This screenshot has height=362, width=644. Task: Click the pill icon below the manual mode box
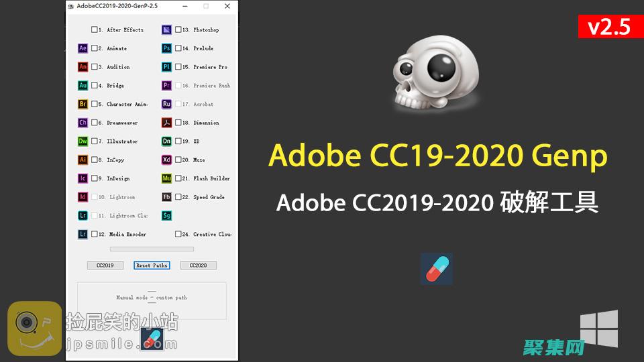click(152, 339)
